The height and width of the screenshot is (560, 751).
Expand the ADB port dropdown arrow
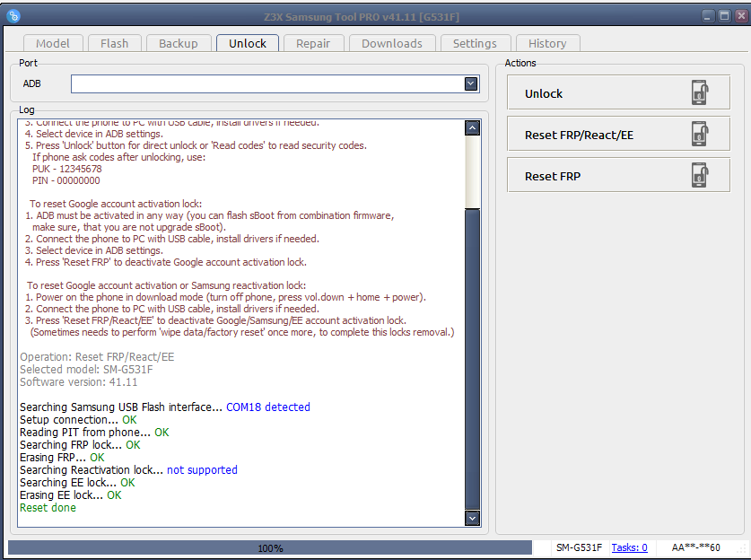471,83
